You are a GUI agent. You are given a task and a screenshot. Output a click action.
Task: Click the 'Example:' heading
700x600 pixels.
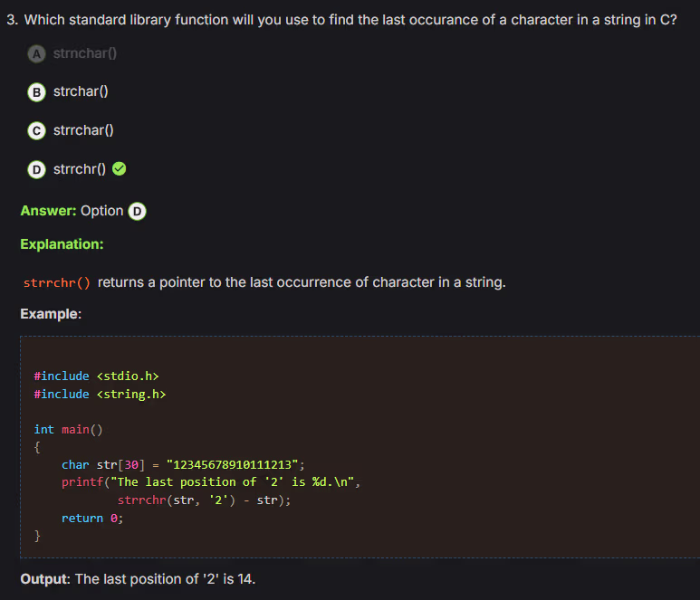[51, 314]
